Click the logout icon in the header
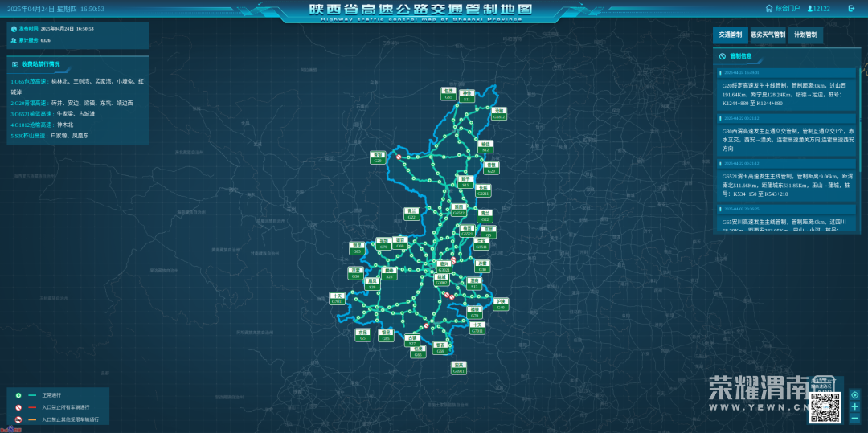The image size is (868, 433). click(x=851, y=9)
